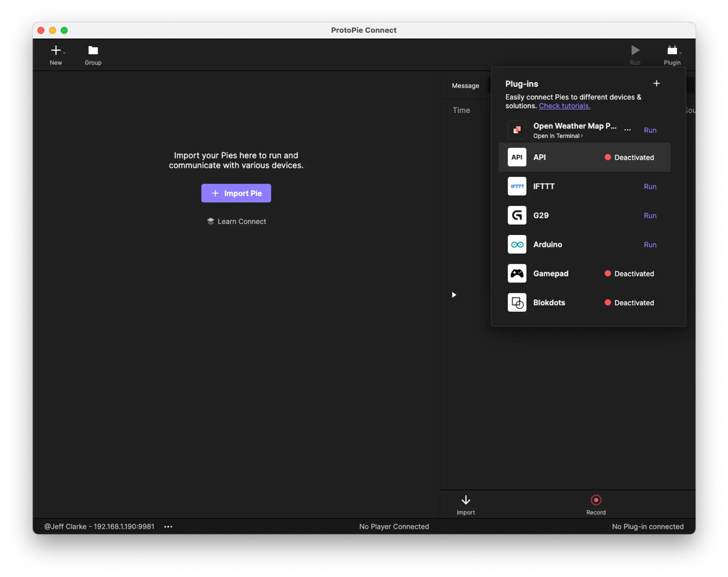Viewport: 728px width, 577px height.
Task: Click the Gamepad controller icon
Action: pyautogui.click(x=517, y=274)
